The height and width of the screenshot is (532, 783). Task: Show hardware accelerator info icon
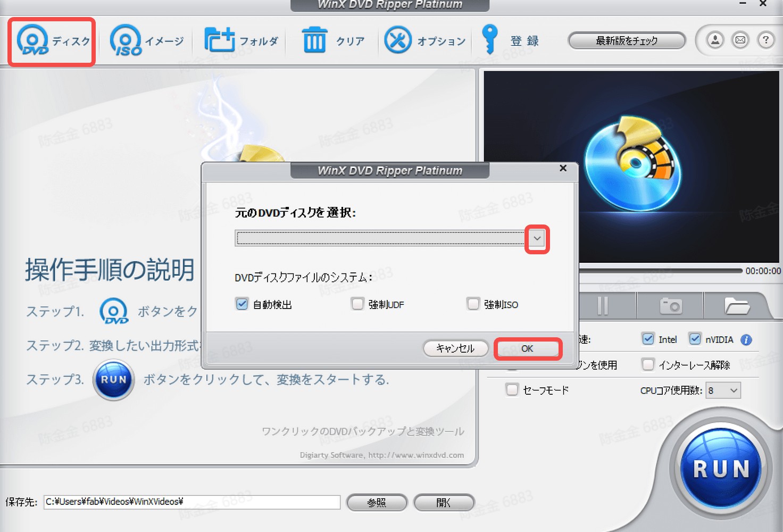[x=746, y=340]
